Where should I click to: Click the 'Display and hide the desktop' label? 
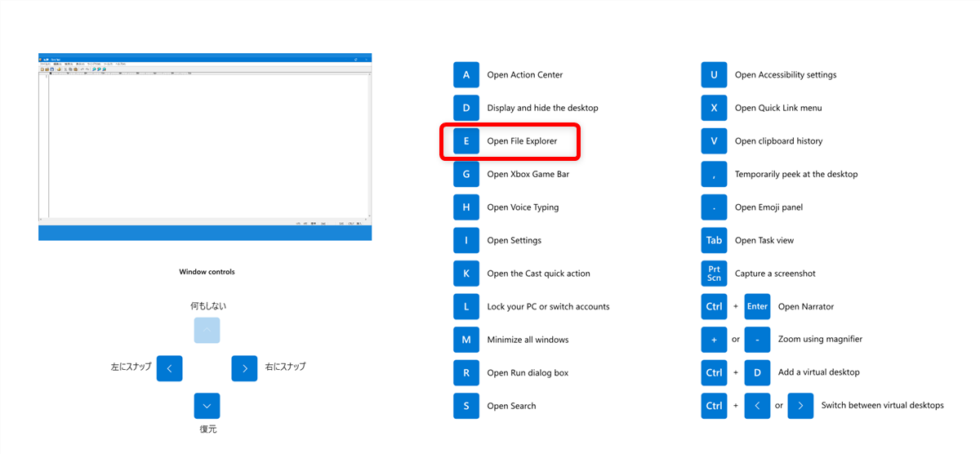coord(543,108)
